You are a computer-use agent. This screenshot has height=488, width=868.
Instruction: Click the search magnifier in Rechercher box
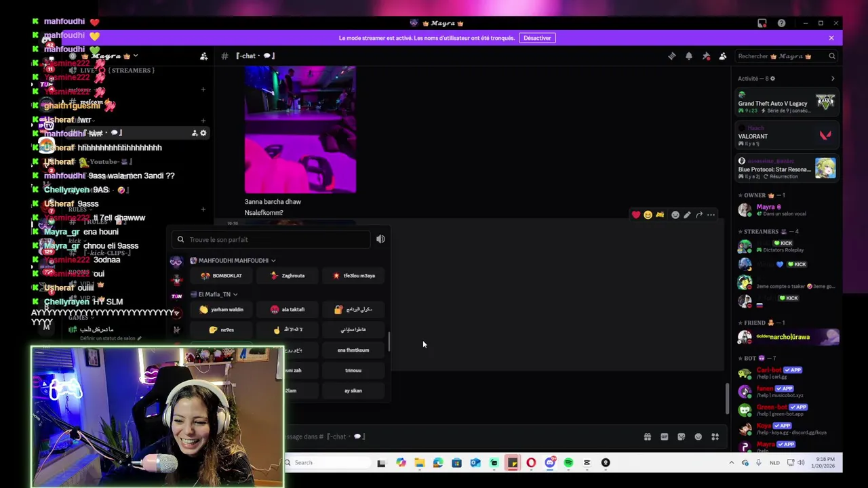point(831,56)
